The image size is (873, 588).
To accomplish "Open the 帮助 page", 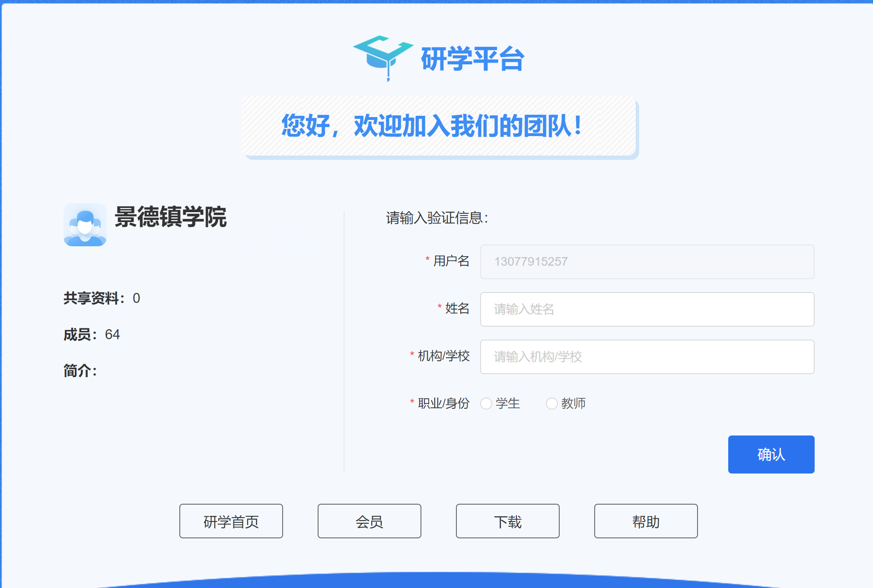I will 646,521.
